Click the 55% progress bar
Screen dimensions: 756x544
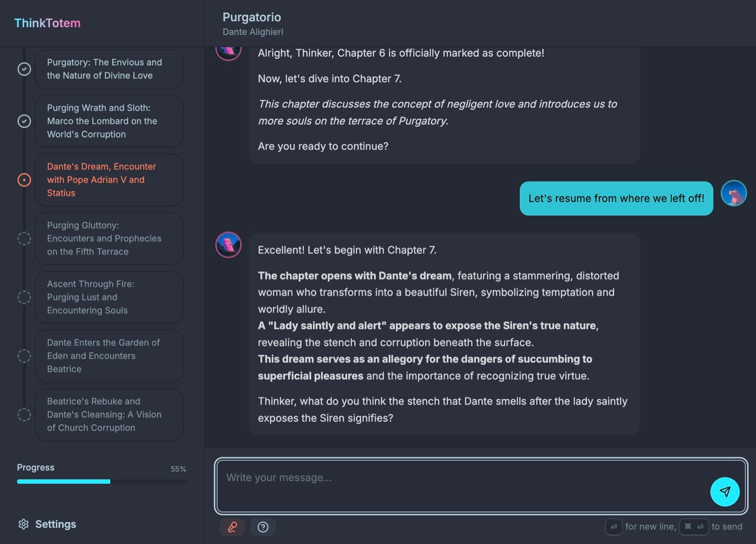click(x=102, y=481)
